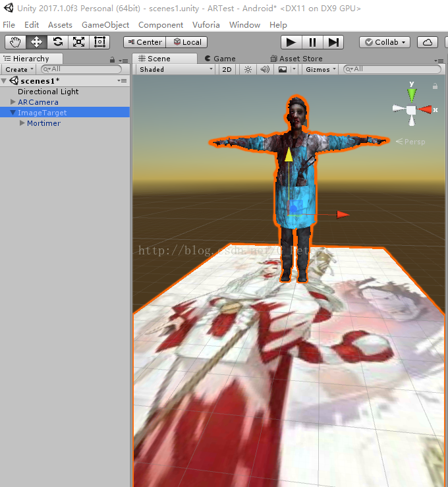Open the GameObject menu

click(105, 25)
